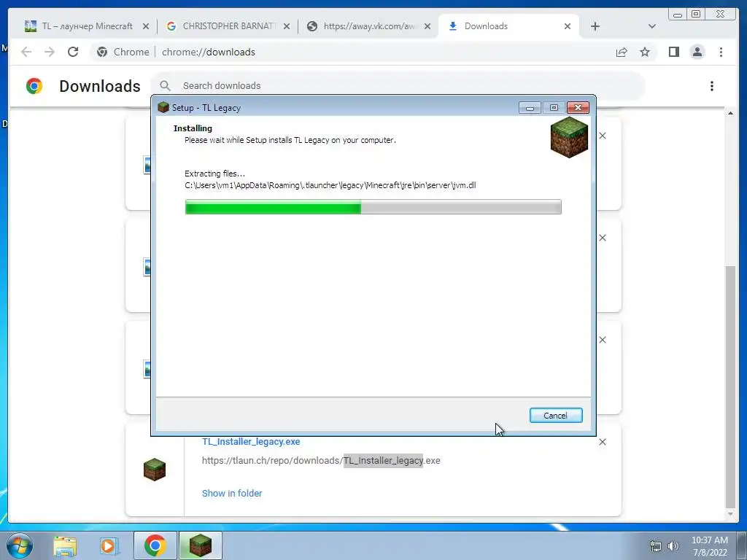Click the Setup window's title bar icon
The image size is (747, 560).
click(163, 107)
